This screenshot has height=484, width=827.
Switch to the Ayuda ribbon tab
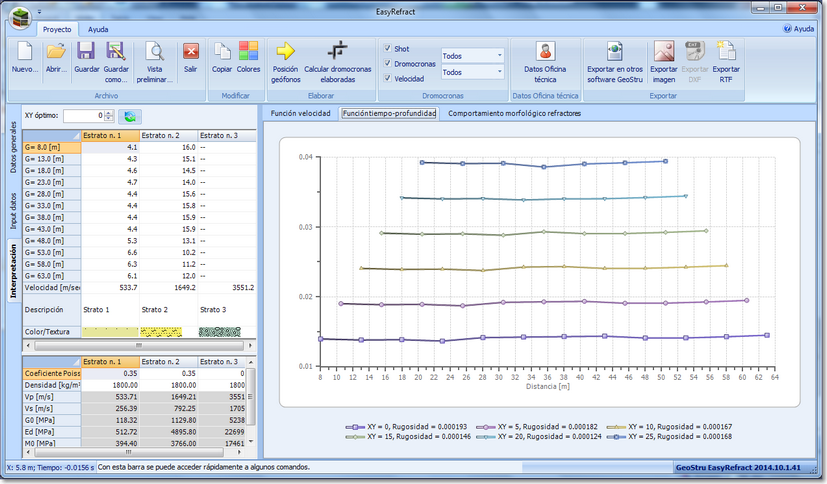[98, 30]
